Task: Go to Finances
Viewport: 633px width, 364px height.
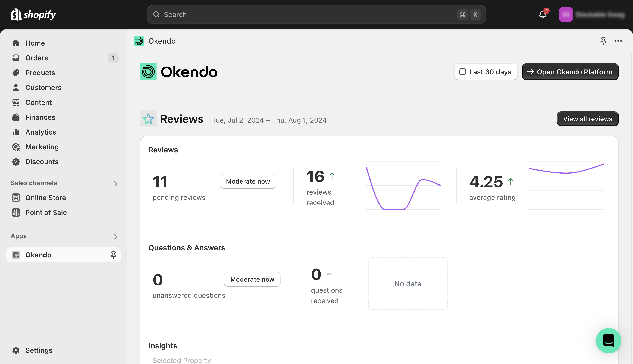Action: (x=64, y=117)
